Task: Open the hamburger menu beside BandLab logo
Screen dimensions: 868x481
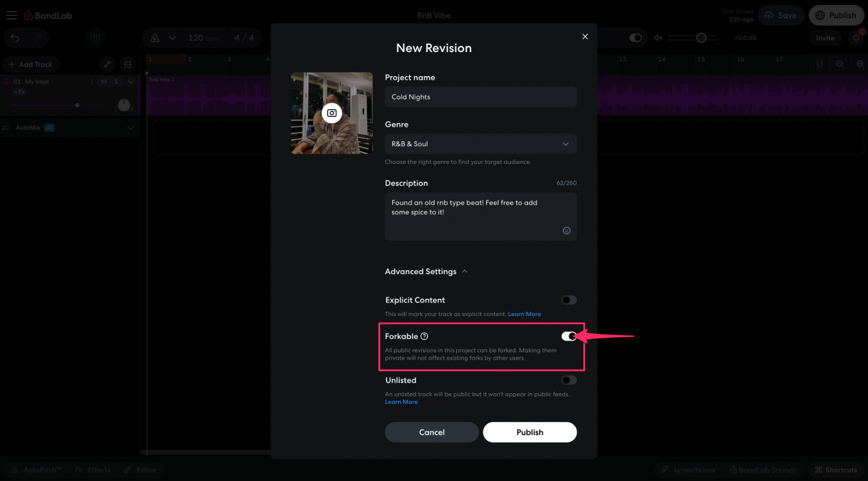Action: click(12, 16)
